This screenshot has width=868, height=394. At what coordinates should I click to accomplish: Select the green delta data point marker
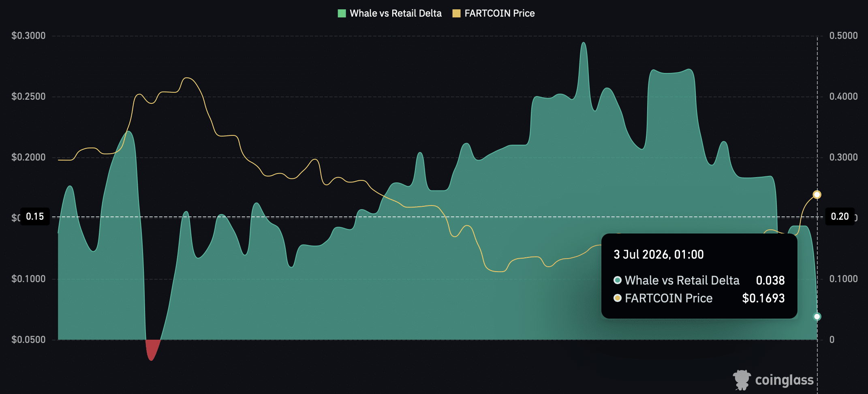[x=817, y=317]
